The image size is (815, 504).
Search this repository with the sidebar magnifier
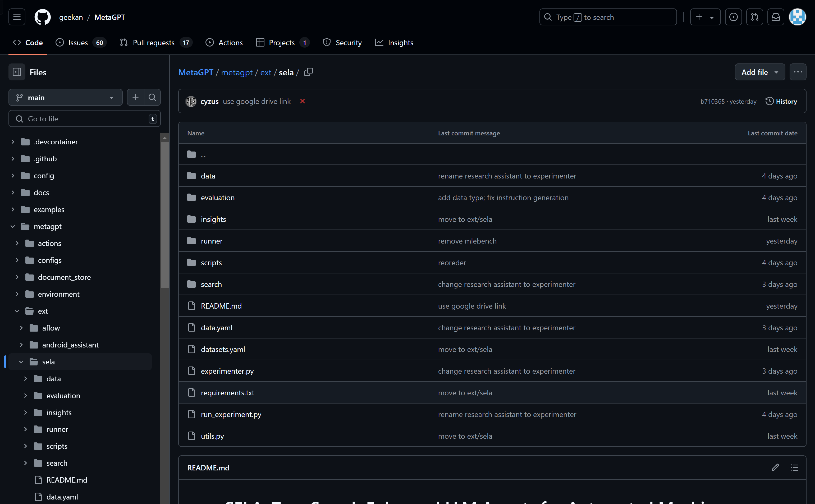point(152,97)
